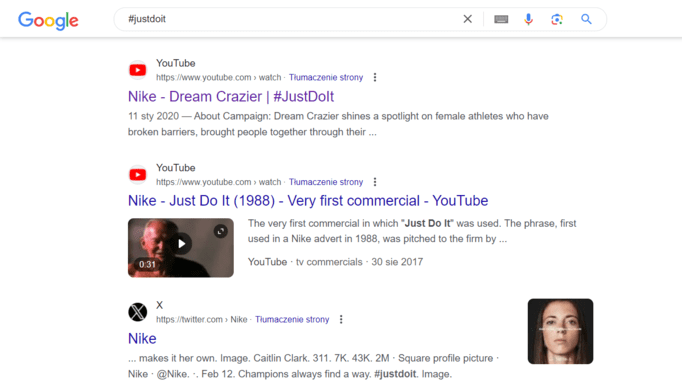682x389 pixels.
Task: Open Nike - Just Do It (1988) link
Action: click(308, 201)
